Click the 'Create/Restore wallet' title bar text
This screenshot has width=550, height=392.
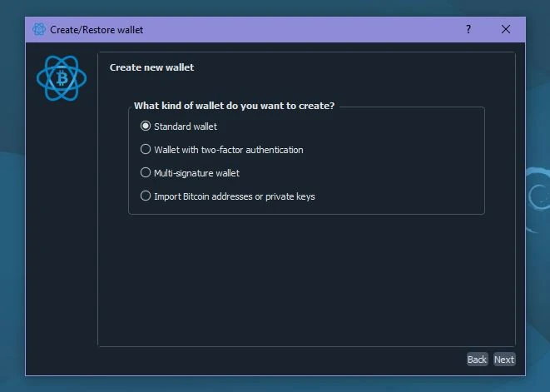point(97,29)
